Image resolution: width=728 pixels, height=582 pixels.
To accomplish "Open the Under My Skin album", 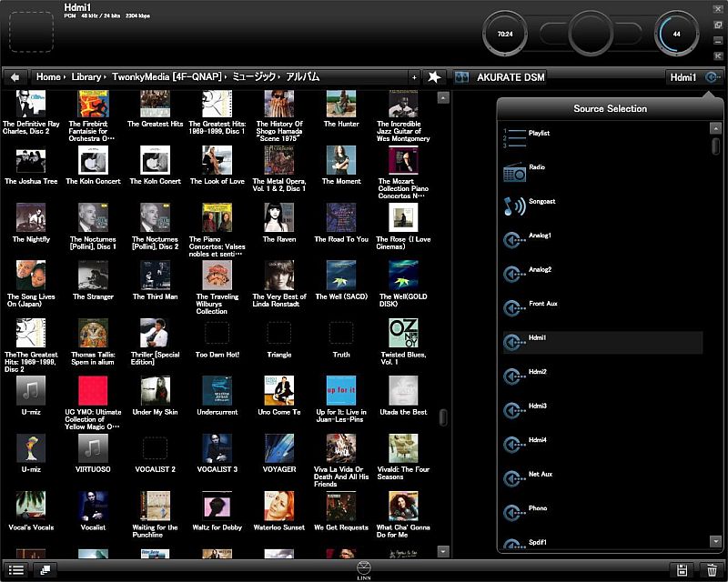I will (155, 390).
